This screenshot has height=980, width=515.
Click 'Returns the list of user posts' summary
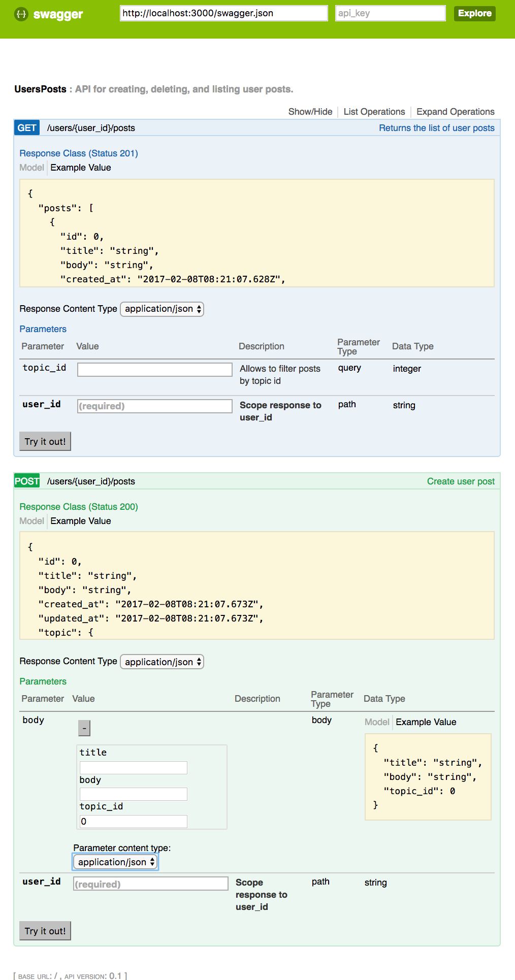(x=437, y=128)
